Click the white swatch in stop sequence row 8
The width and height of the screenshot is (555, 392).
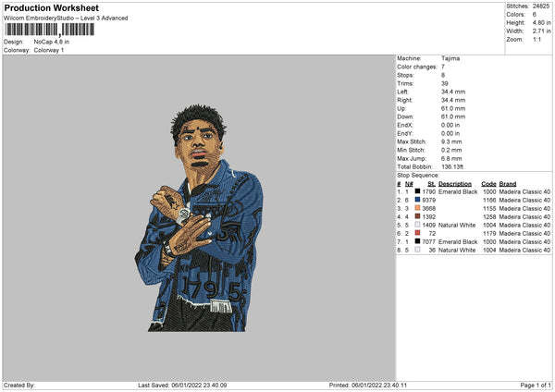click(x=418, y=250)
